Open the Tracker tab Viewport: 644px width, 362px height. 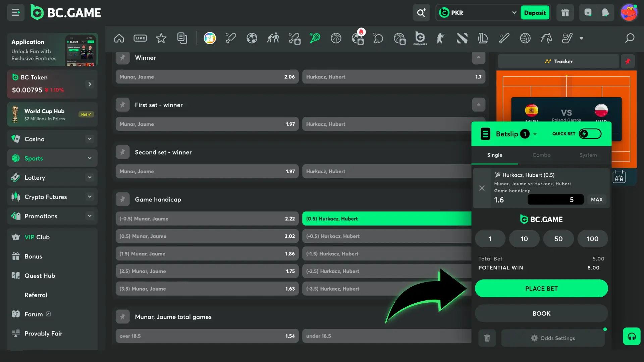[x=558, y=61]
